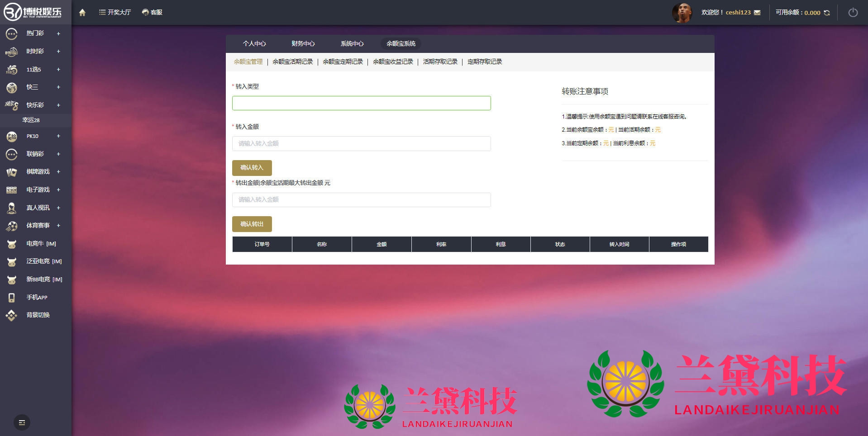Refresh the available balance
The width and height of the screenshot is (868, 436).
coord(827,13)
